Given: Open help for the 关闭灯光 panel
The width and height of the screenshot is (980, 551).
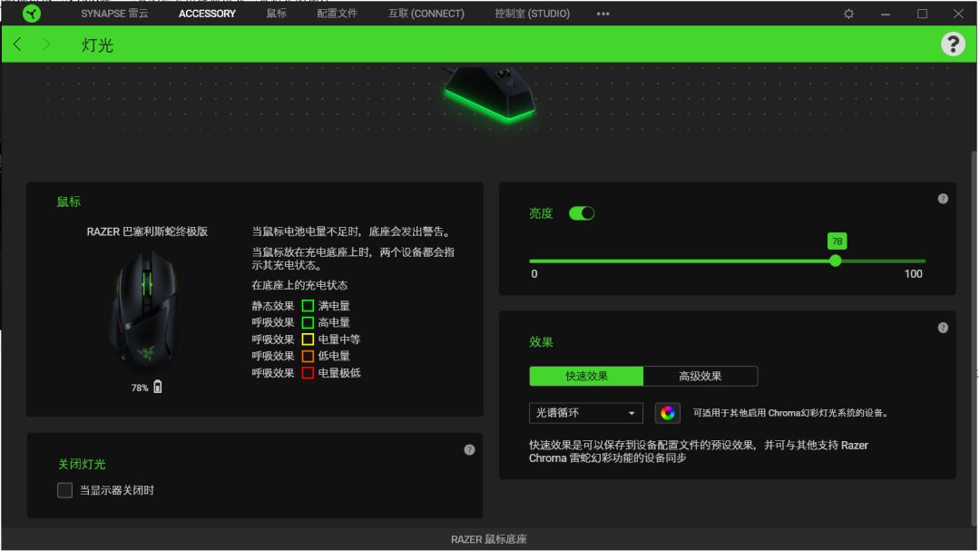Looking at the screenshot, I should point(469,449).
